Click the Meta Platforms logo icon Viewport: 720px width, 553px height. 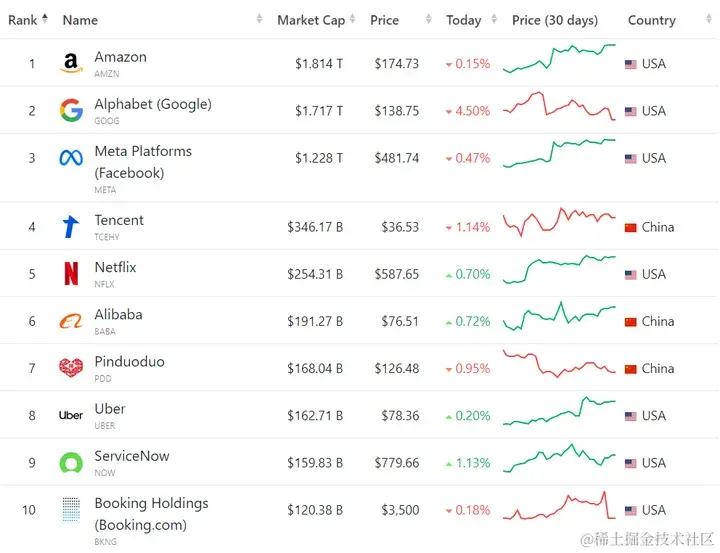[x=70, y=158]
